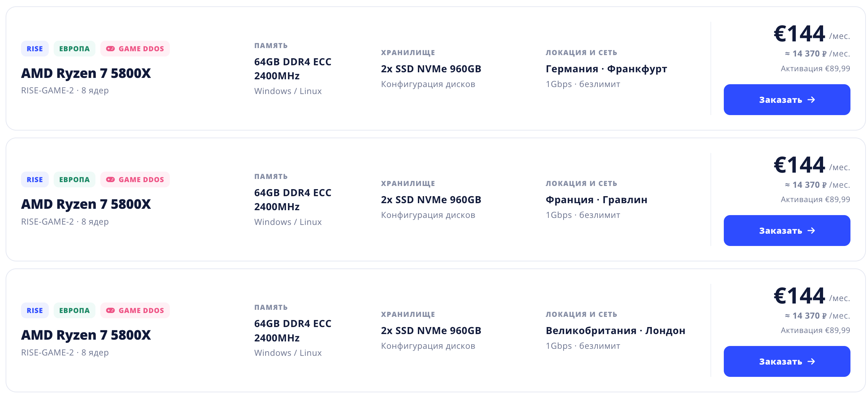Click gamepad icon in Gravelines GAME DDOS badge

click(x=111, y=180)
